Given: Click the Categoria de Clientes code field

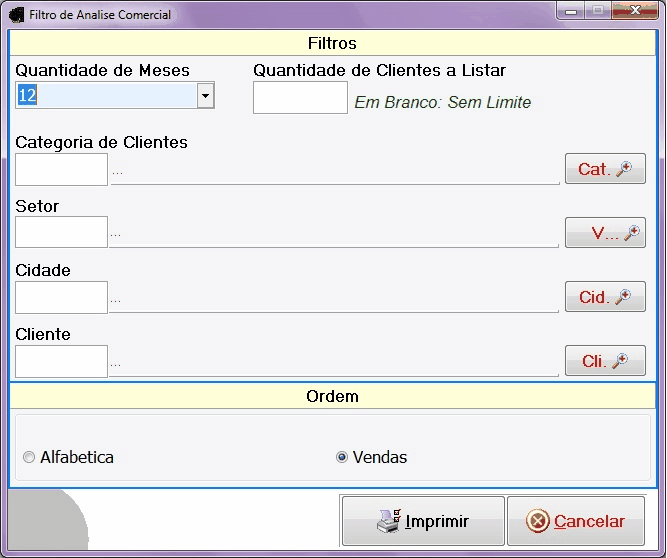Looking at the screenshot, I should pyautogui.click(x=61, y=169).
